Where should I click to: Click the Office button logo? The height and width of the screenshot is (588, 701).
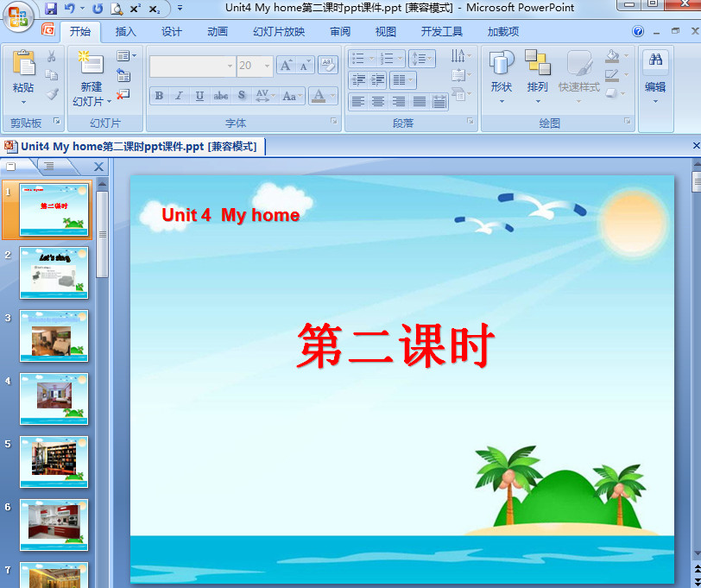(x=18, y=16)
